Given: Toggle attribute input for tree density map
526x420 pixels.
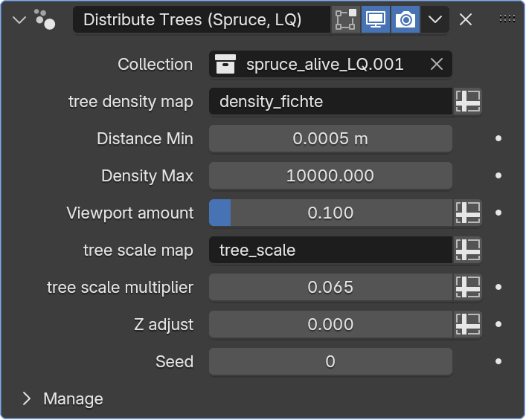Looking at the screenshot, I should tap(468, 102).
